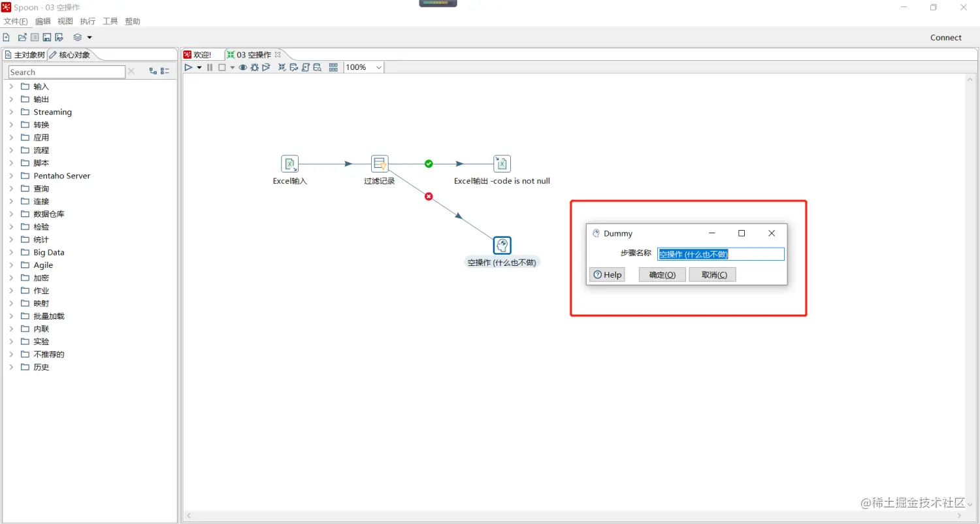
Task: Select the 不推荐的 tree item
Action: 49,354
